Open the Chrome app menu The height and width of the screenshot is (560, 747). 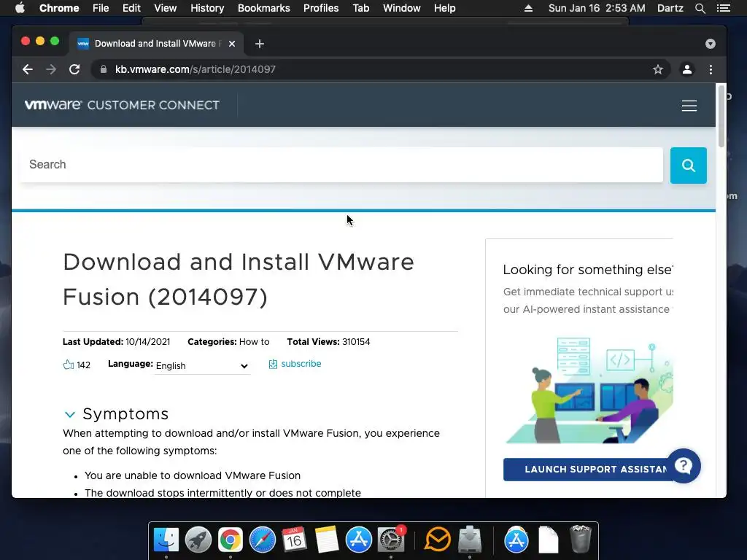click(59, 8)
